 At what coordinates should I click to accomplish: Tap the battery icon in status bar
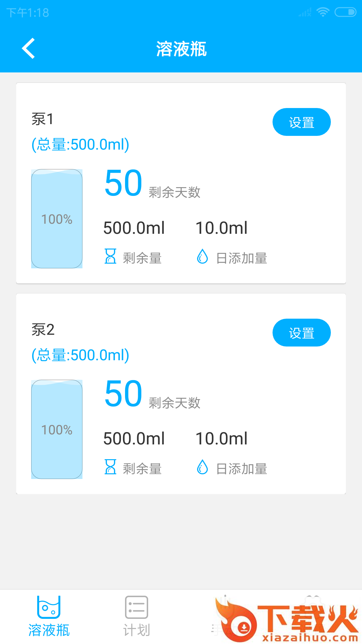[x=345, y=12]
